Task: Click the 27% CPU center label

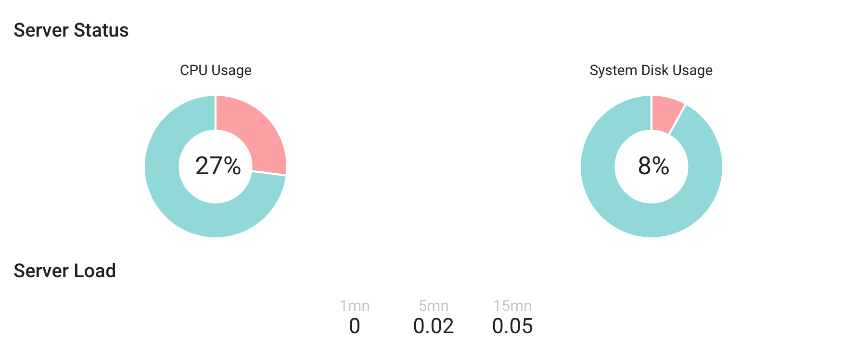Action: click(x=218, y=166)
